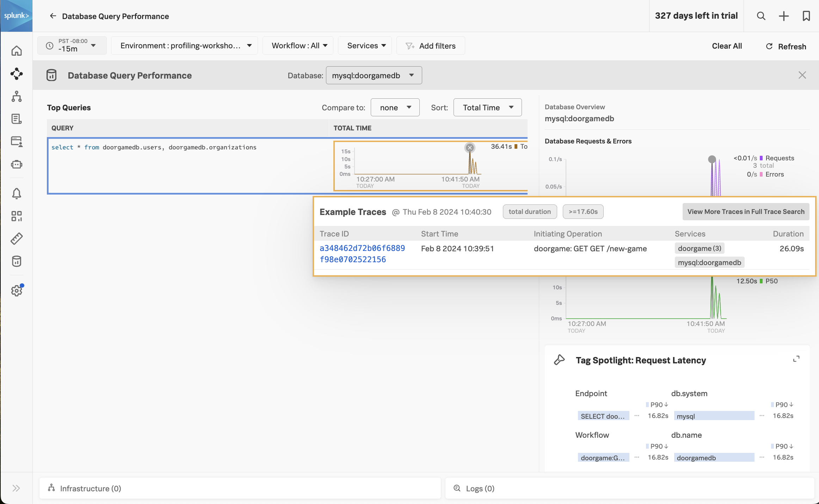Screen dimensions: 819x504
Task: Open alerts bell icon in sidebar
Action: coord(17,193)
